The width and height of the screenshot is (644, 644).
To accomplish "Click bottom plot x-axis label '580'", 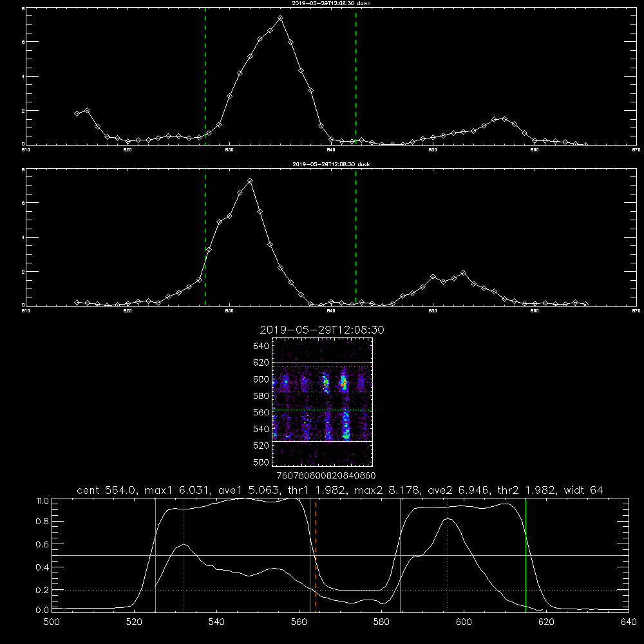I will (381, 622).
